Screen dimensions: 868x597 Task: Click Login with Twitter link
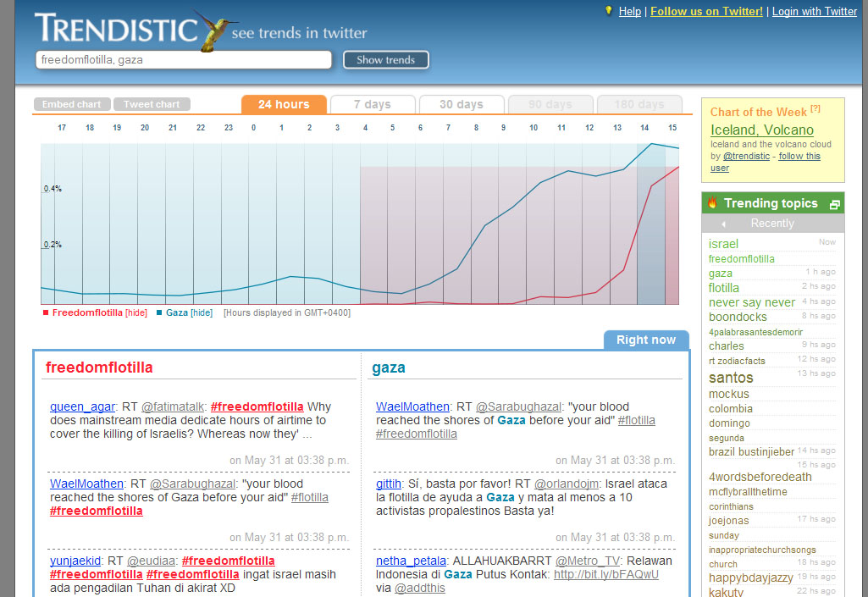pyautogui.click(x=815, y=11)
